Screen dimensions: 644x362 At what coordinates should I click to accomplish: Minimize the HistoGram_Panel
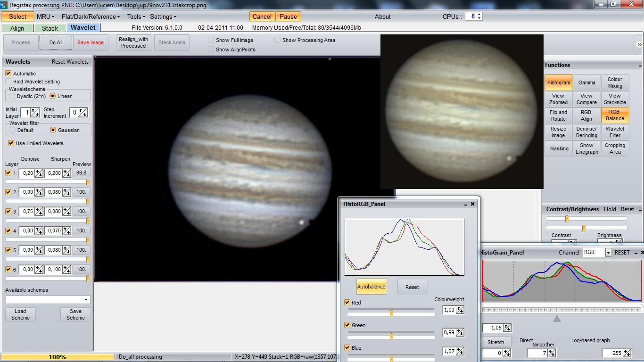point(636,253)
